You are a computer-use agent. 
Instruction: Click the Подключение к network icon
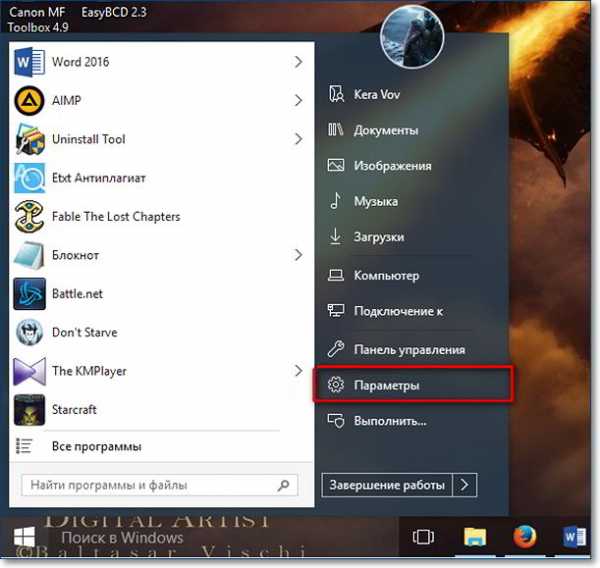coord(336,310)
